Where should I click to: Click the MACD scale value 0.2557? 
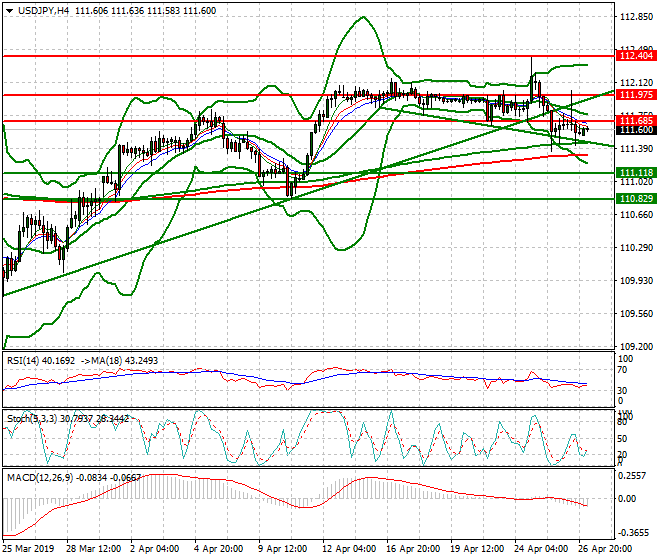coord(632,475)
